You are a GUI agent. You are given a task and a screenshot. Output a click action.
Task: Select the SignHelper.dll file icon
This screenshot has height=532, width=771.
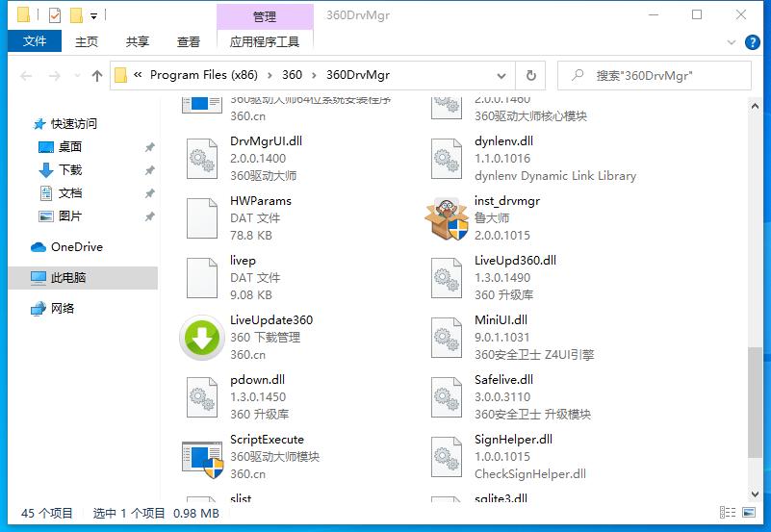point(447,457)
